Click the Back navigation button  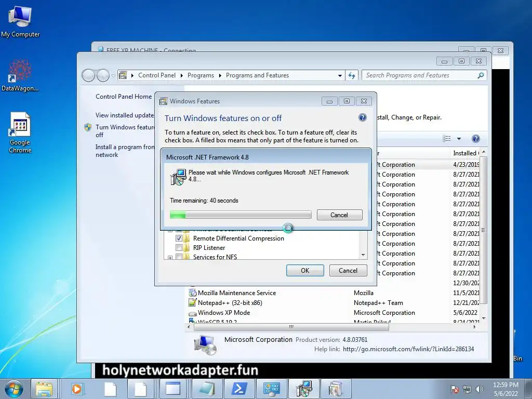click(x=88, y=75)
